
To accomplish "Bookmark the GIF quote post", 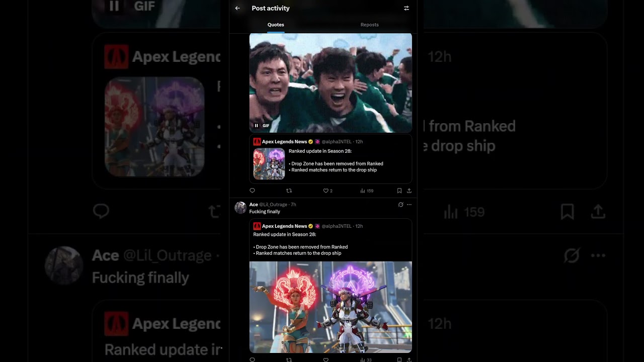I will pos(399,191).
